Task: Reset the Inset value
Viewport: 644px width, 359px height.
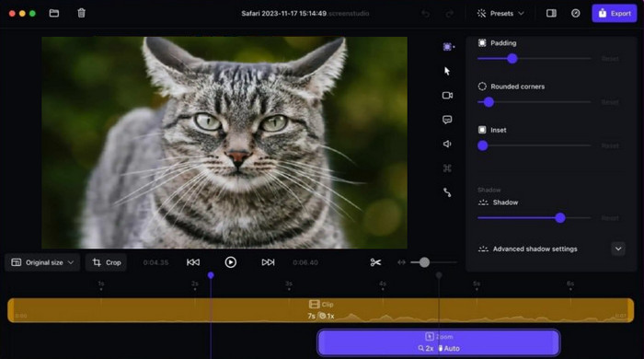Action: [x=610, y=145]
